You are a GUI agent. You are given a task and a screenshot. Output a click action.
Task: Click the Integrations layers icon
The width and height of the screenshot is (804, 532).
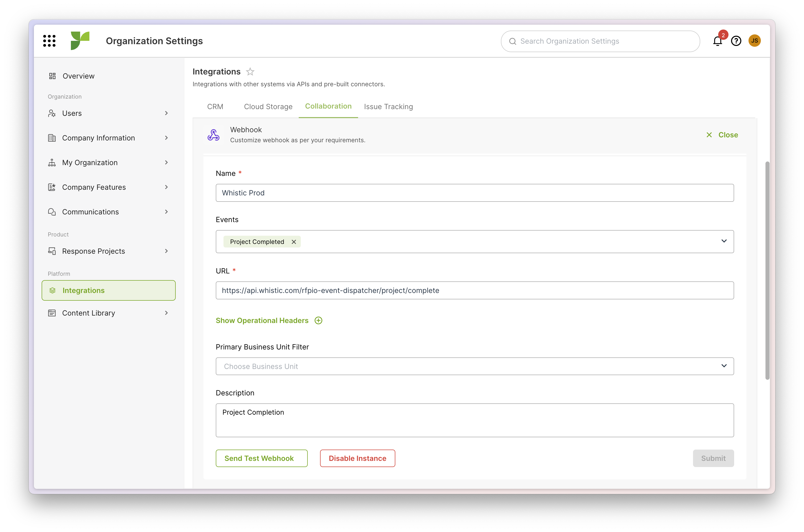pyautogui.click(x=52, y=290)
